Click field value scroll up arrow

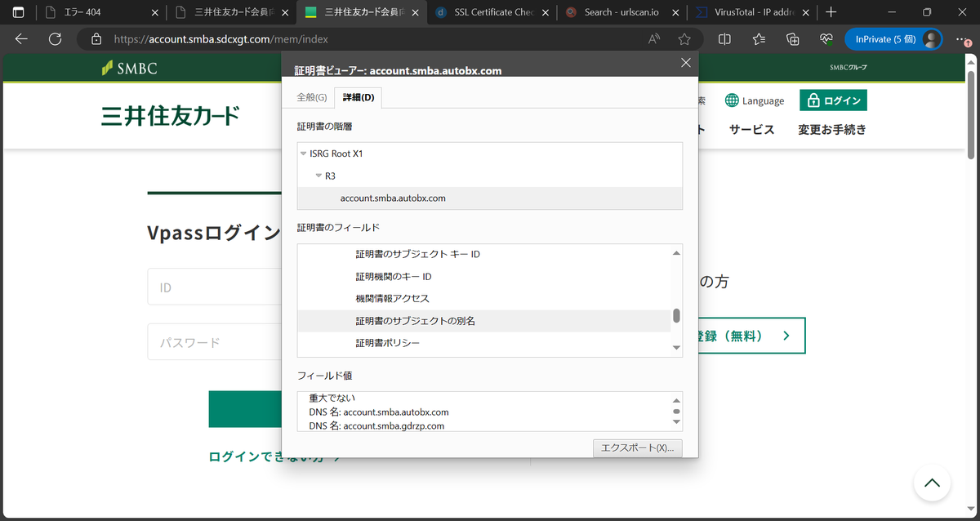676,400
